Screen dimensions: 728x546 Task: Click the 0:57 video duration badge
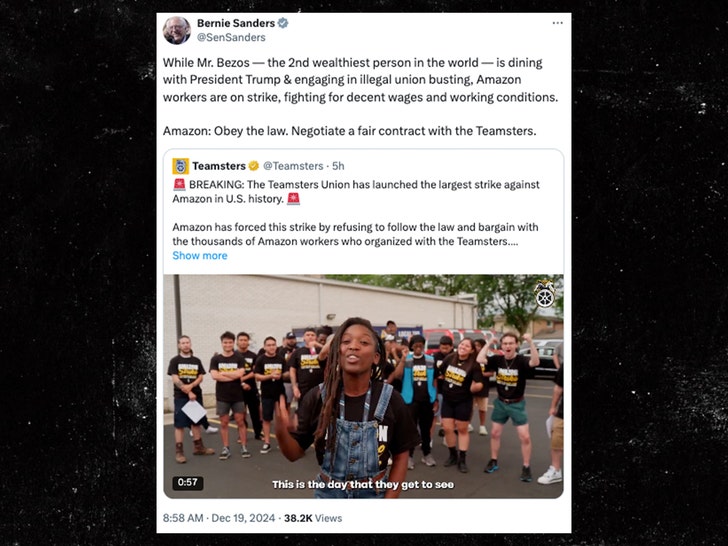188,482
